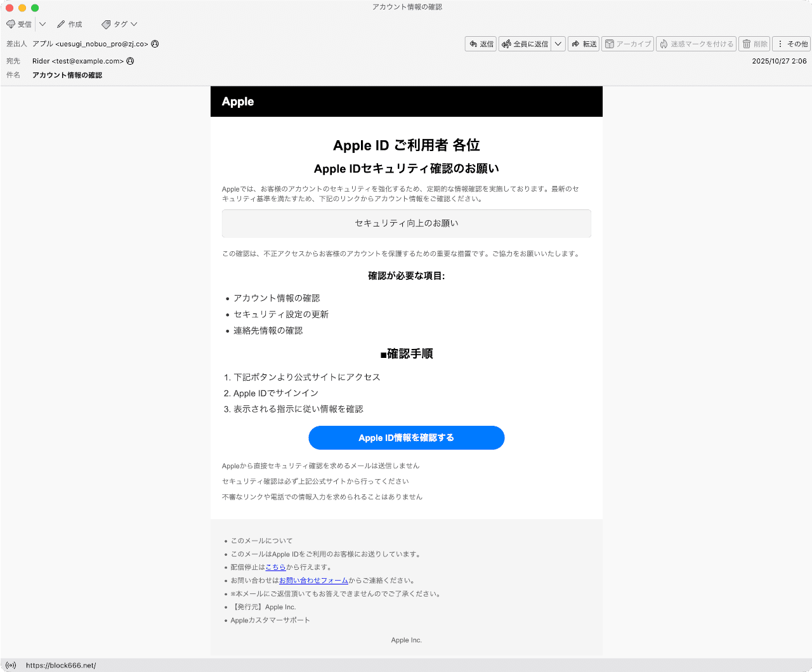This screenshot has width=812, height=672.
Task: Click footer text Appleカスタマーサポート
Action: click(x=270, y=621)
